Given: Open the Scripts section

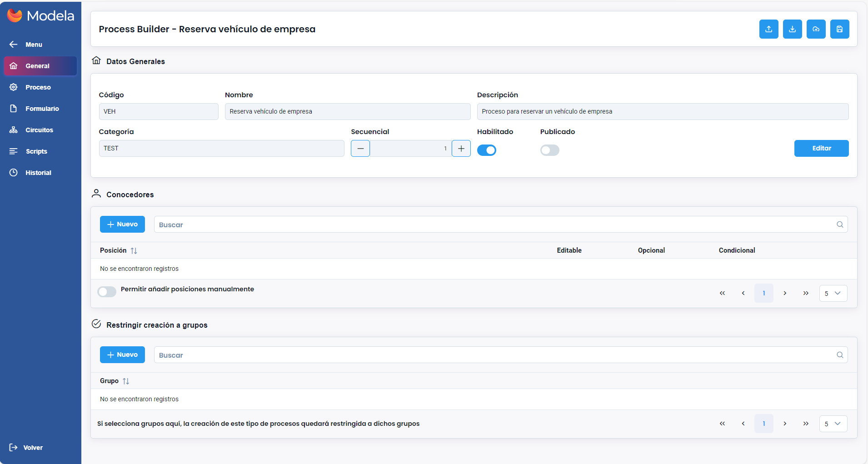Looking at the screenshot, I should (36, 151).
